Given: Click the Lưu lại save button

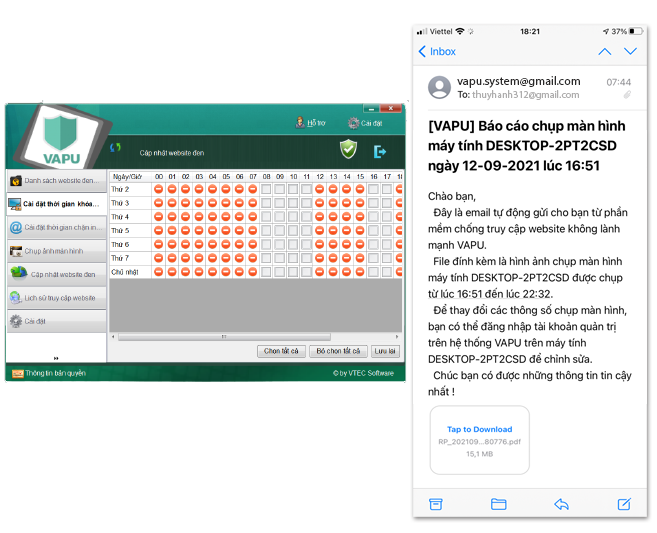Looking at the screenshot, I should coord(385,352).
